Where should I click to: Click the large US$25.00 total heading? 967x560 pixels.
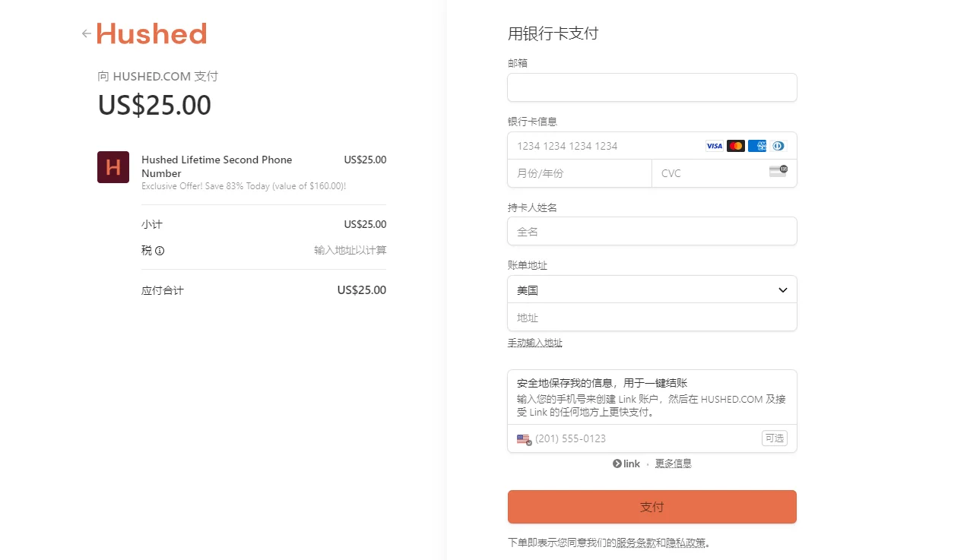[x=154, y=105]
